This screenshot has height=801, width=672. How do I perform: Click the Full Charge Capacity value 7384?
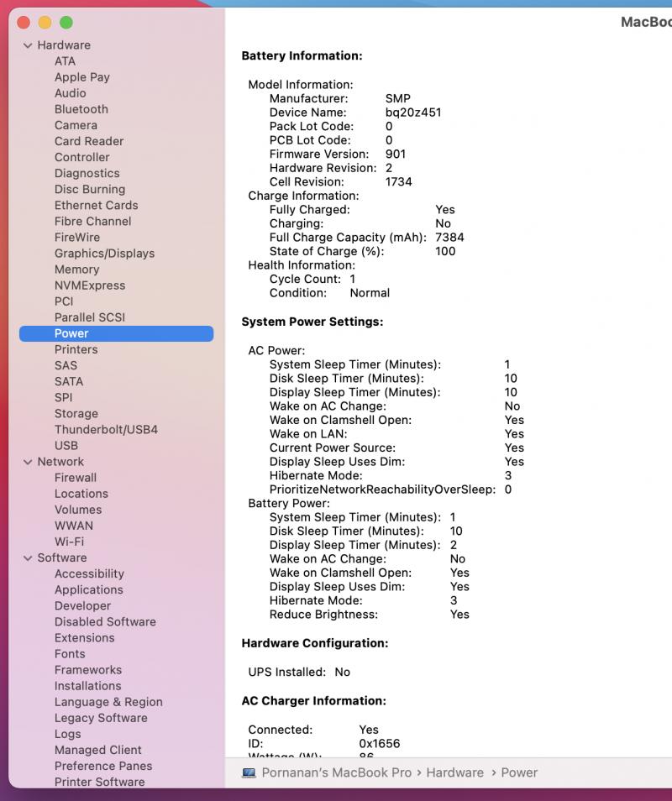click(x=449, y=238)
